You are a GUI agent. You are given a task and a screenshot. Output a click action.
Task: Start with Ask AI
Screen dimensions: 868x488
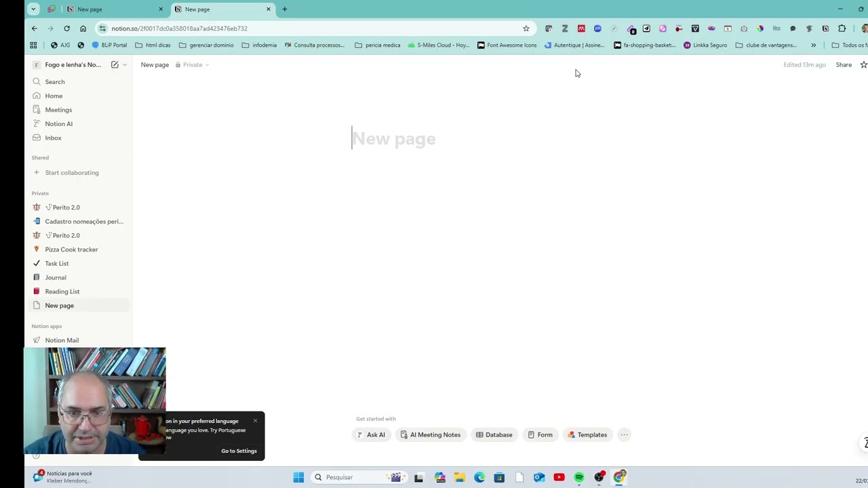coord(371,435)
